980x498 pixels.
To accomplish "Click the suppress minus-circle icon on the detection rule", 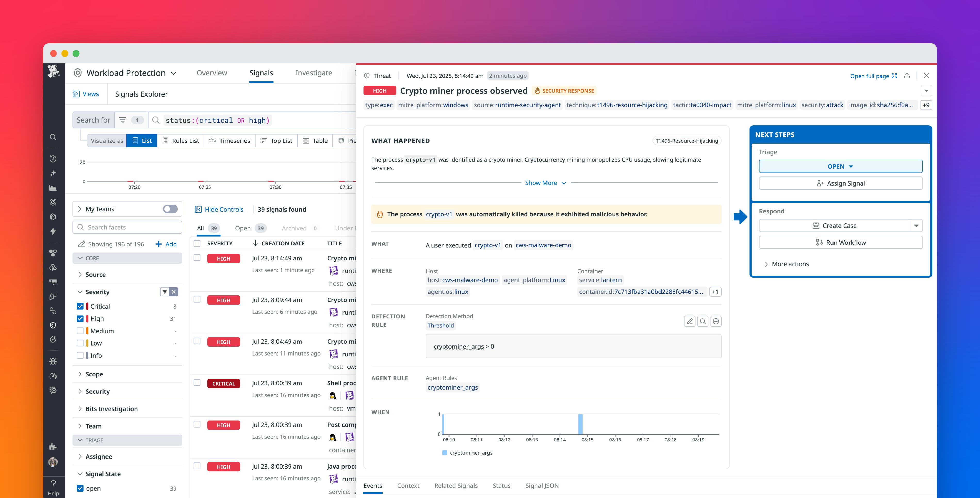I will [716, 321].
